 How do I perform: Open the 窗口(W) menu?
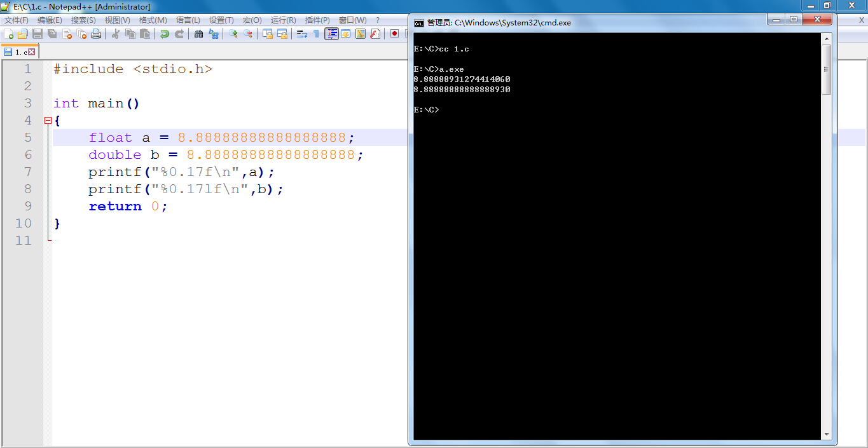[x=352, y=20]
